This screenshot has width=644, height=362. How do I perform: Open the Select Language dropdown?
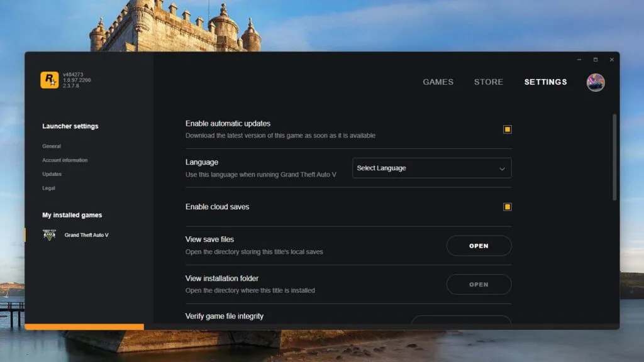pyautogui.click(x=431, y=168)
